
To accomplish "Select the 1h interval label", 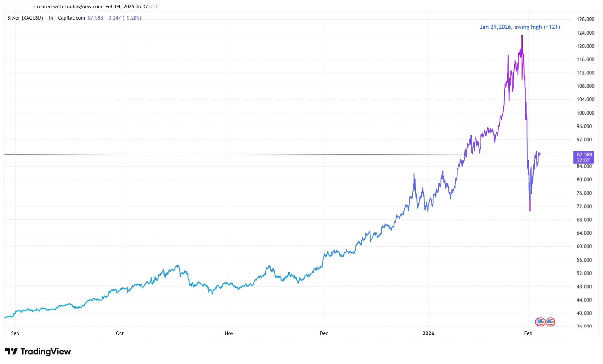I will [x=51, y=18].
